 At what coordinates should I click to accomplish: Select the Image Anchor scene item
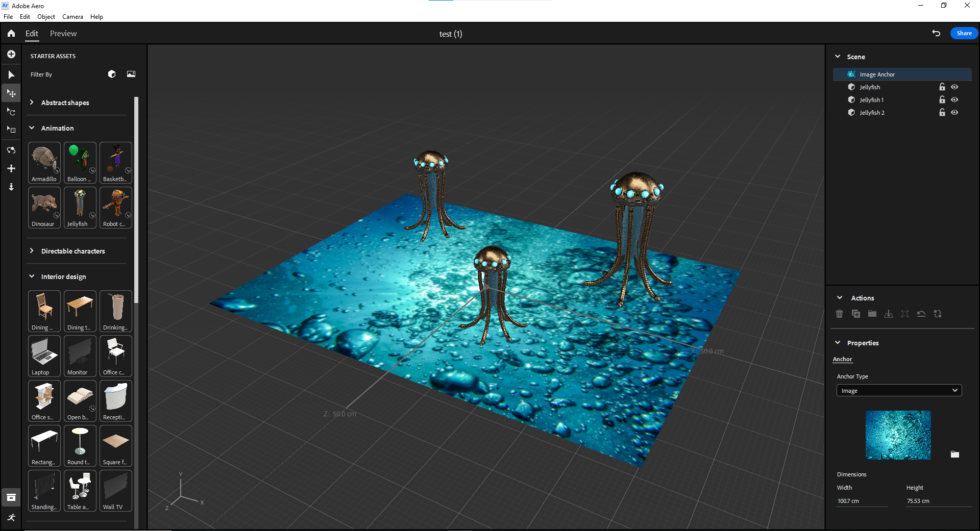tap(877, 74)
